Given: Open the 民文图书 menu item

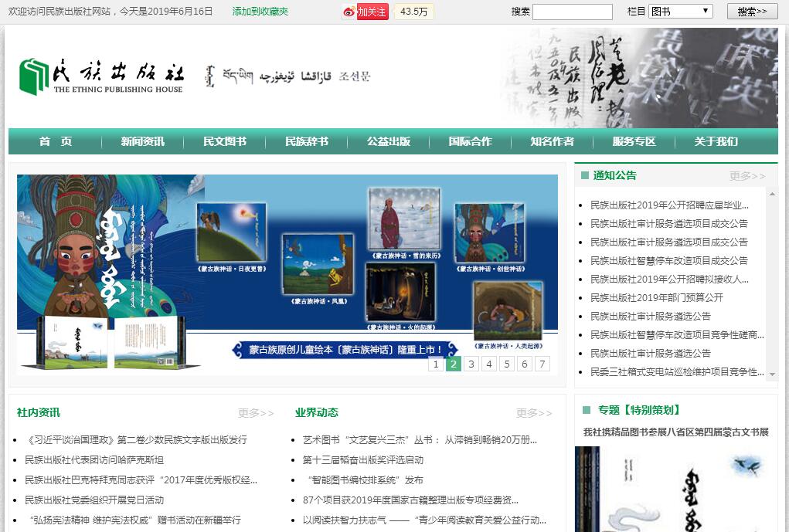Looking at the screenshot, I should click(225, 141).
